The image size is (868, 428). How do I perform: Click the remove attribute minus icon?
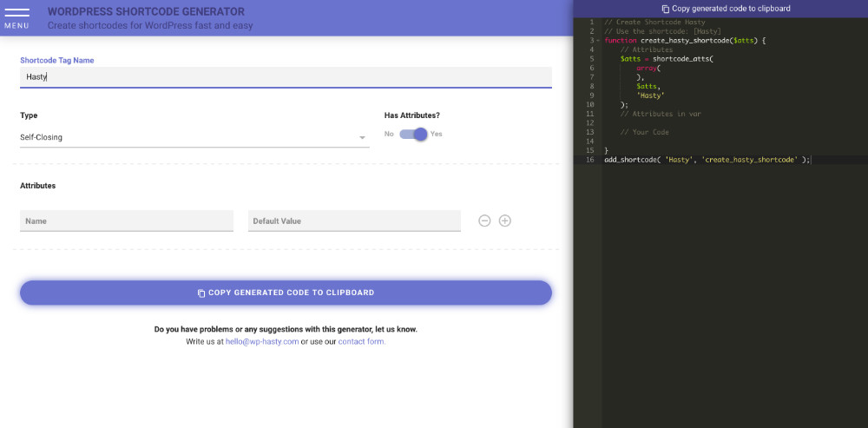coord(484,221)
